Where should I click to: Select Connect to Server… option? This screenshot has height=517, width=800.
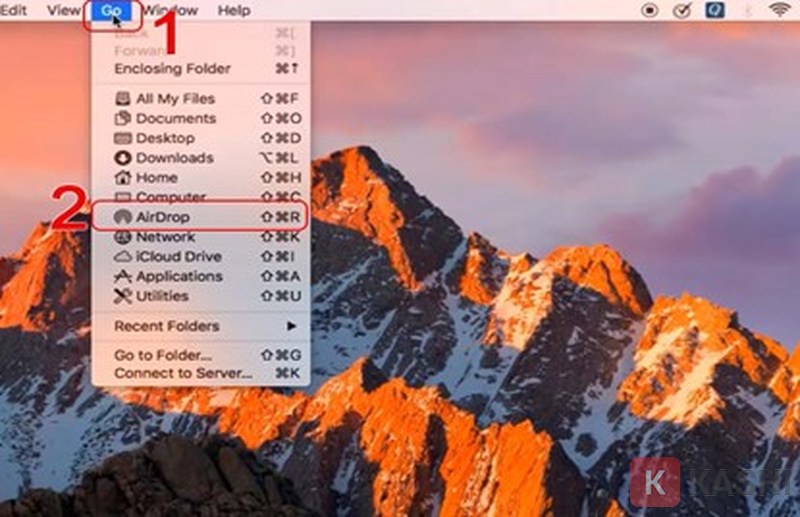point(183,373)
